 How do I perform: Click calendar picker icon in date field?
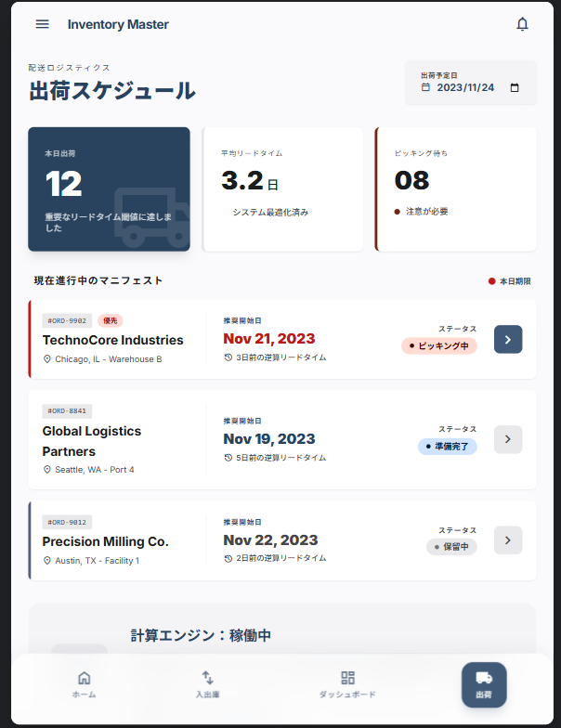pyautogui.click(x=515, y=88)
